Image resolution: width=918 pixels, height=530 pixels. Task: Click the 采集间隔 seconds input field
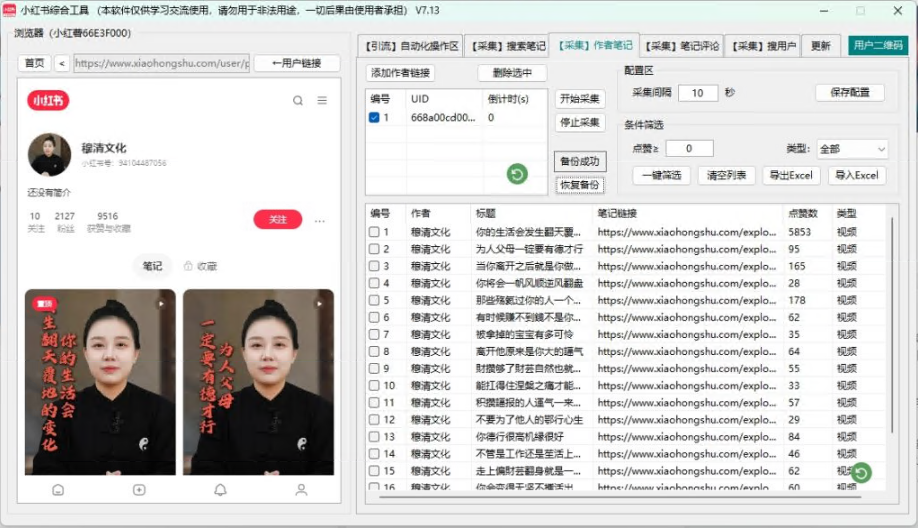coord(697,93)
